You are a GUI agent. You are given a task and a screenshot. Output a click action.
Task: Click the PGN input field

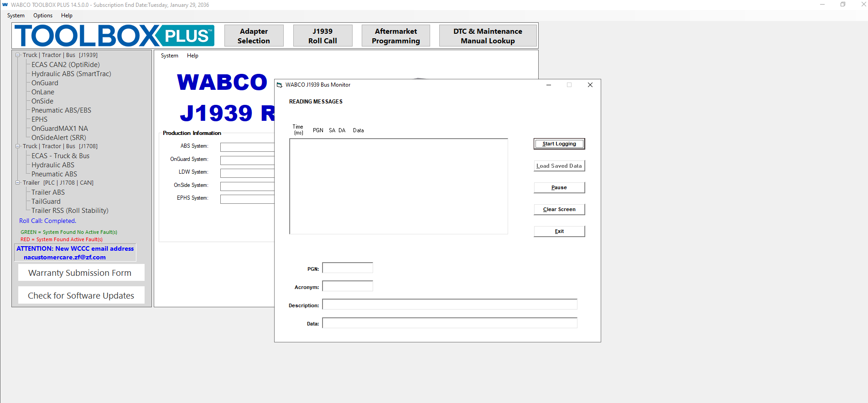348,268
